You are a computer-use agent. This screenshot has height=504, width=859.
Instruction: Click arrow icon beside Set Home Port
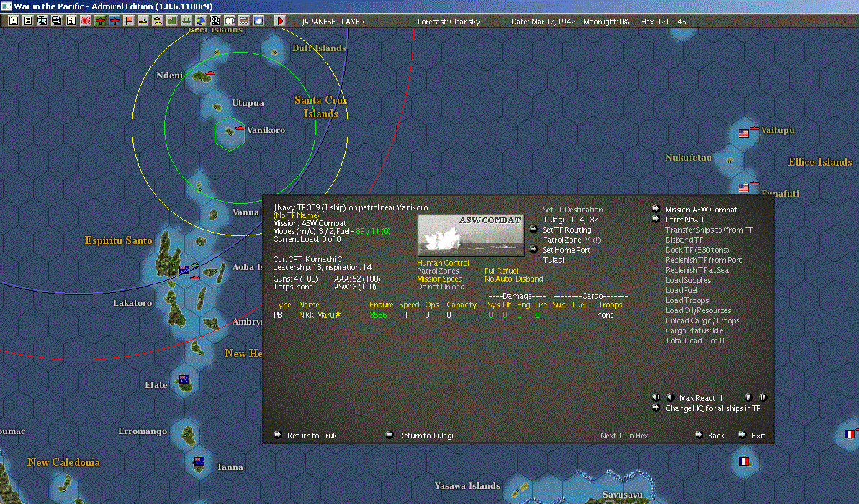pyautogui.click(x=534, y=249)
